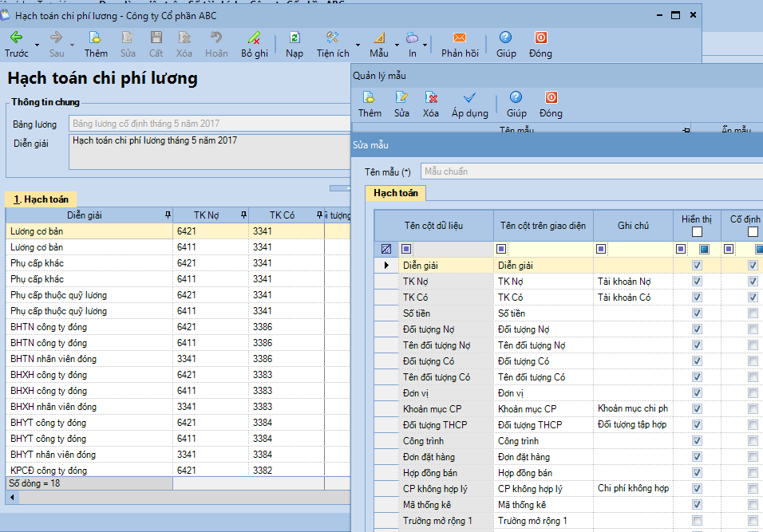The height and width of the screenshot is (532, 763).
Task: Reload data with Nạp icon
Action: click(295, 37)
